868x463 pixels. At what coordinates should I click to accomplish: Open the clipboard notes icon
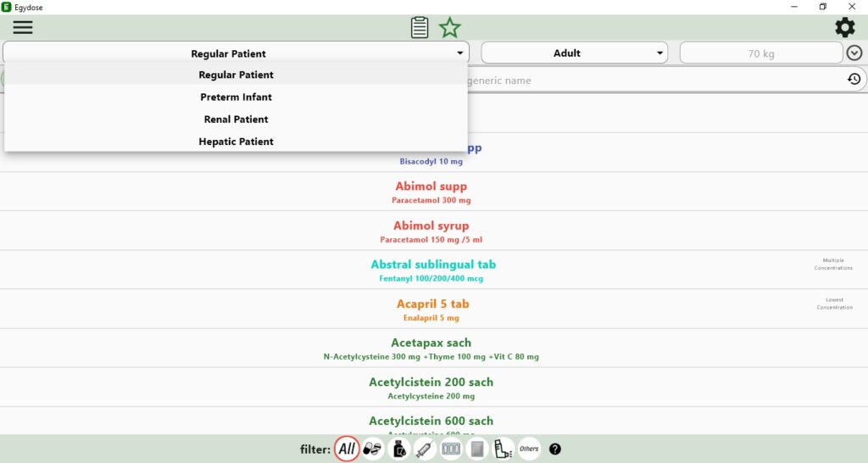[x=420, y=27]
